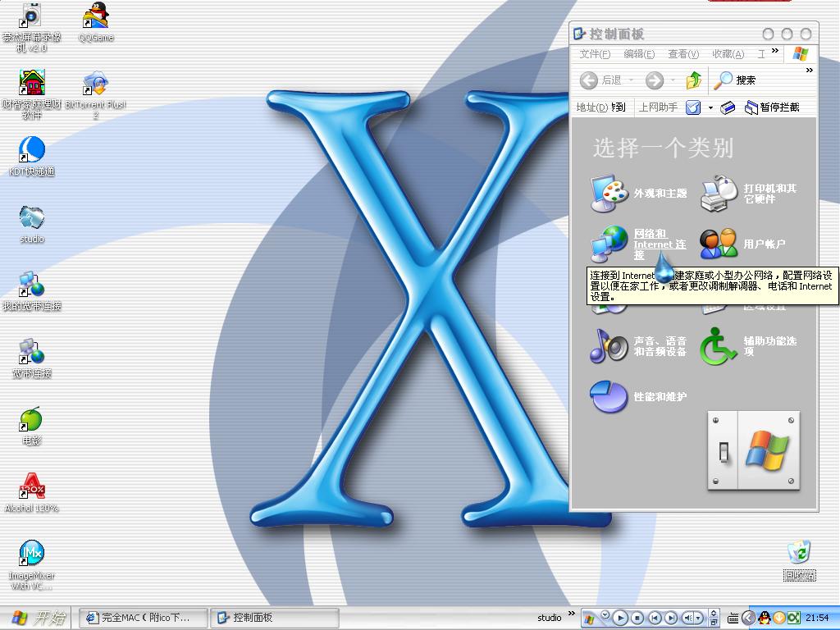Image resolution: width=840 pixels, height=630 pixels.
Task: Open the 查看(V) menu
Action: pyautogui.click(x=683, y=54)
